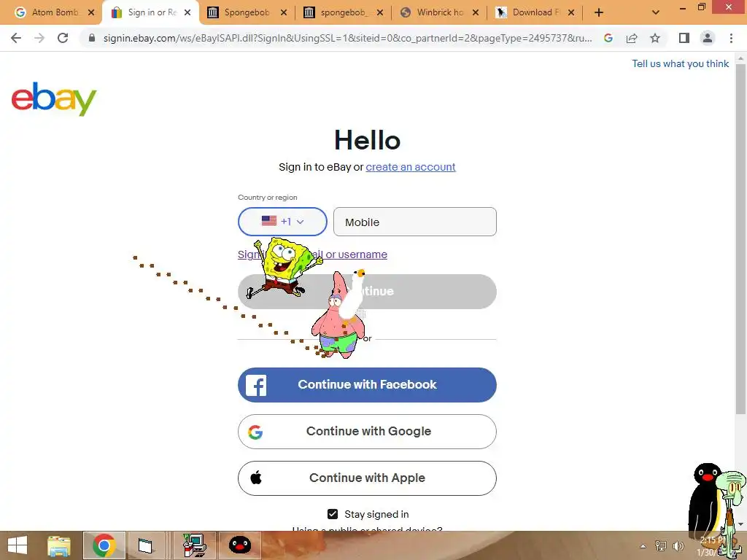Click Continue with Apple button
Screen dimensions: 747x560
click(x=367, y=478)
